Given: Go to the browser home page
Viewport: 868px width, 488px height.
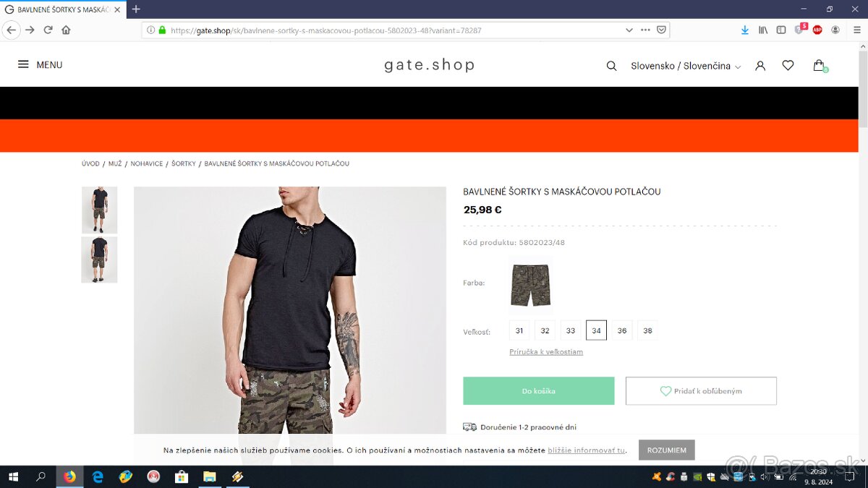Looking at the screenshot, I should [67, 30].
